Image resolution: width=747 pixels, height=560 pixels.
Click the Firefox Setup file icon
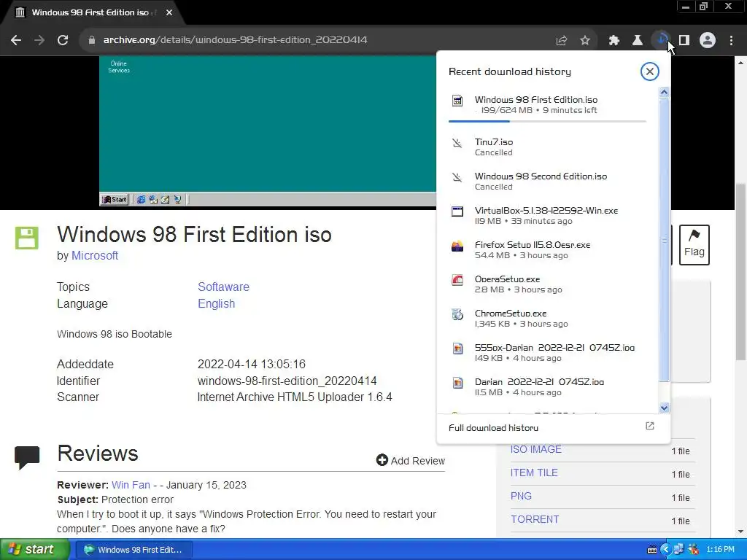(457, 246)
